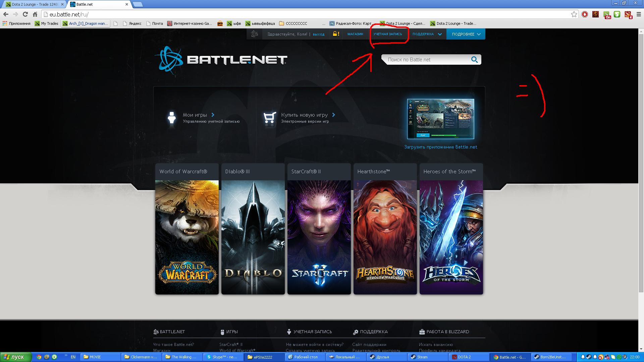Switch to the Dota 2 Lounge browser tab
The height and width of the screenshot is (362, 644).
34,4
